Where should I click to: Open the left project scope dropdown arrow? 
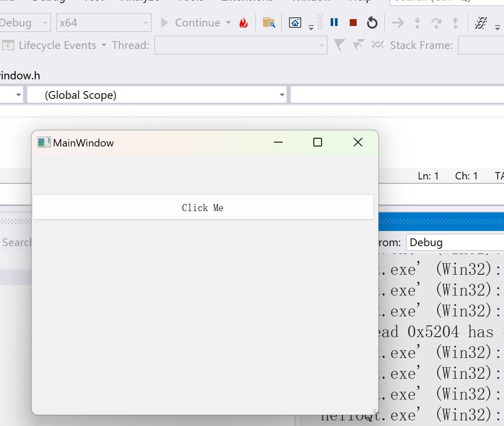point(18,95)
